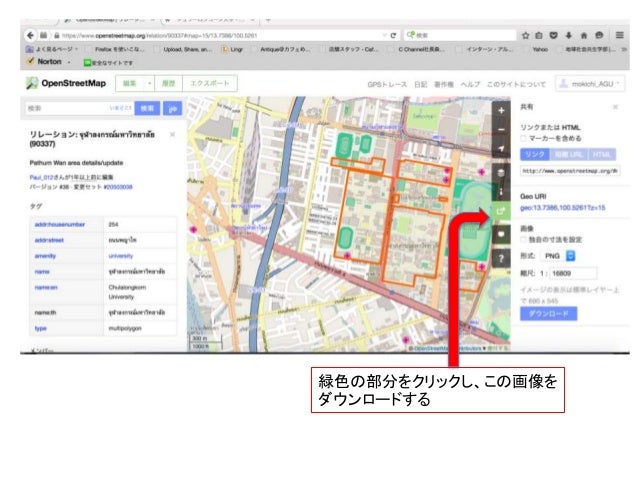Select the リンク tab in share panel

tap(535, 154)
